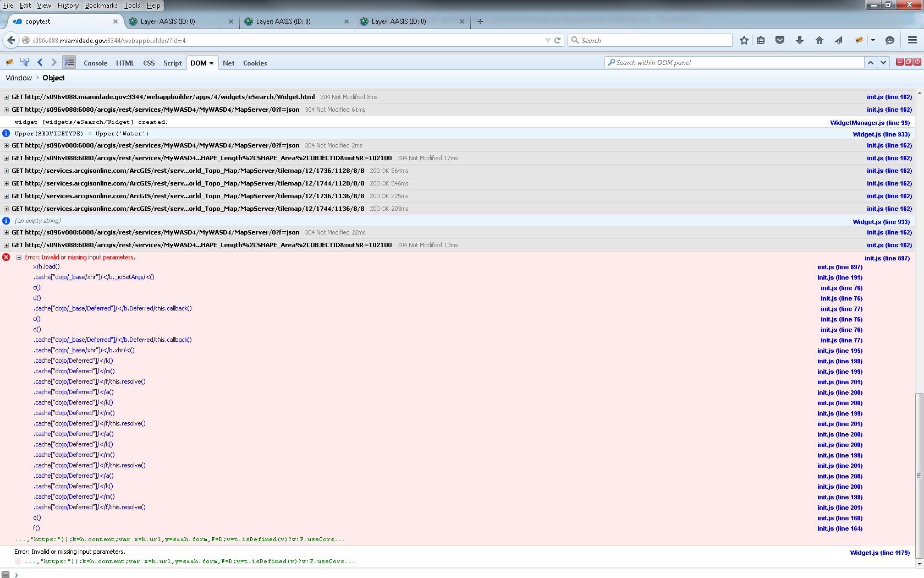This screenshot has height=578, width=924.
Task: Click the info icon next to Upper(SERVICETYPE)
Action: tap(6, 133)
